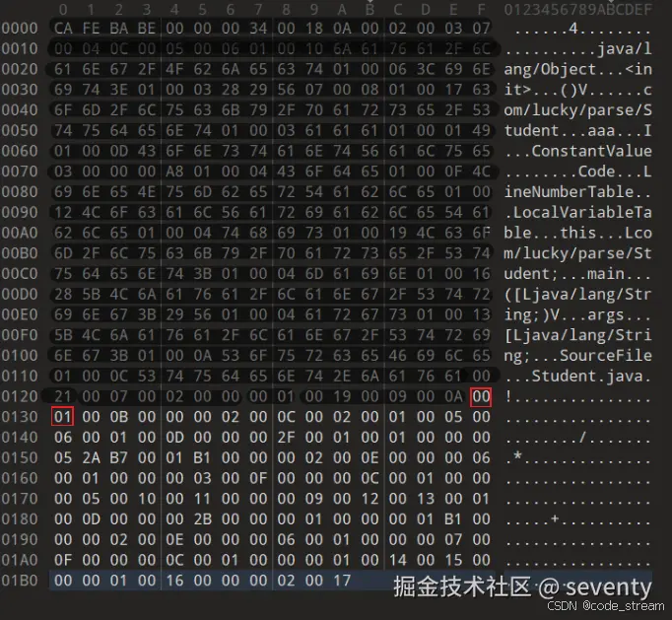Select row offset 0070
This screenshot has height=620, width=672.
tap(20, 172)
